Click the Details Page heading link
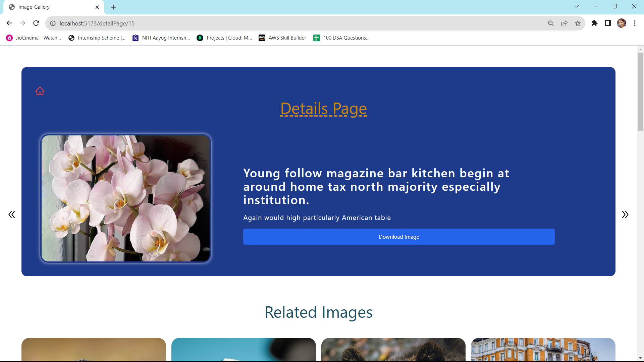Screen dimensions: 644x362 tap(323, 108)
